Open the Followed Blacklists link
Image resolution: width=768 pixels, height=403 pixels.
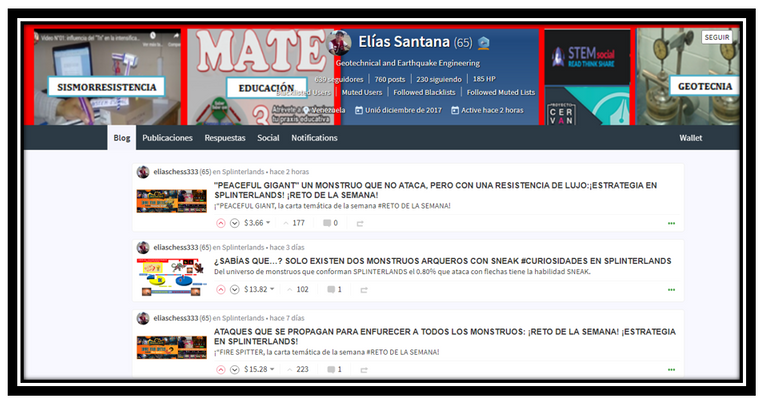(424, 92)
